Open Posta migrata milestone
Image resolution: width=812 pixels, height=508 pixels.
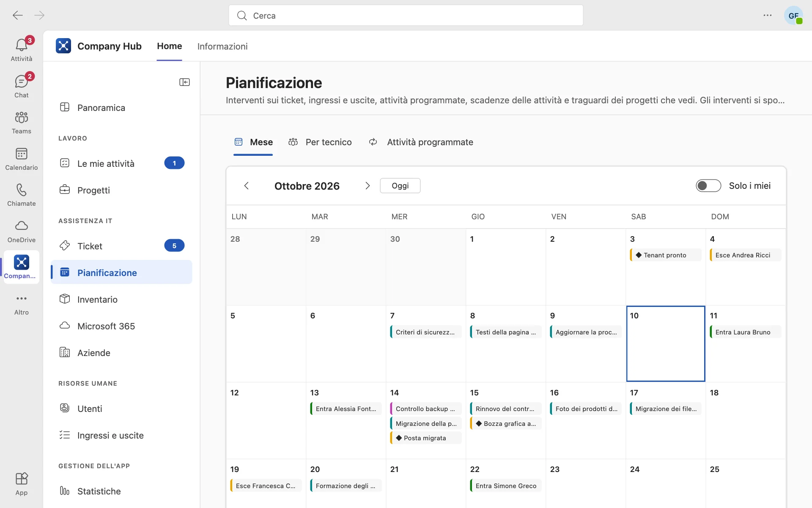click(425, 438)
